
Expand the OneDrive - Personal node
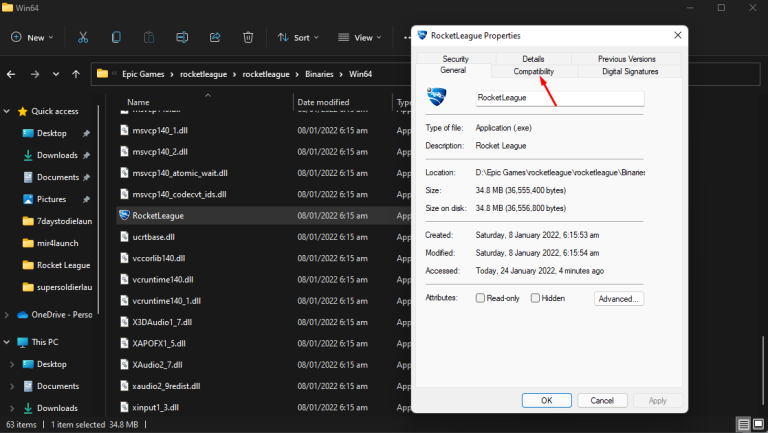7,315
